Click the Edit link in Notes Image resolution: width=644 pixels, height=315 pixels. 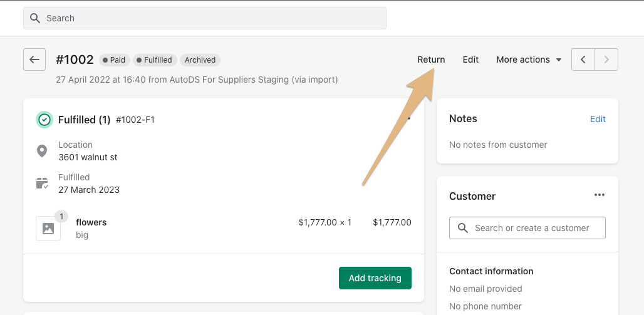(x=598, y=119)
